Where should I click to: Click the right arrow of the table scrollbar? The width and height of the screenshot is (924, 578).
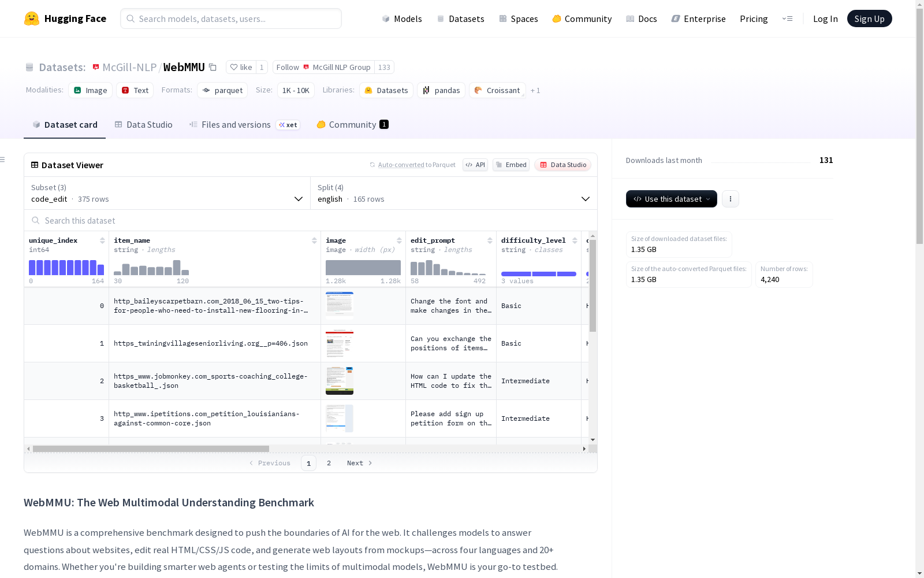(584, 449)
